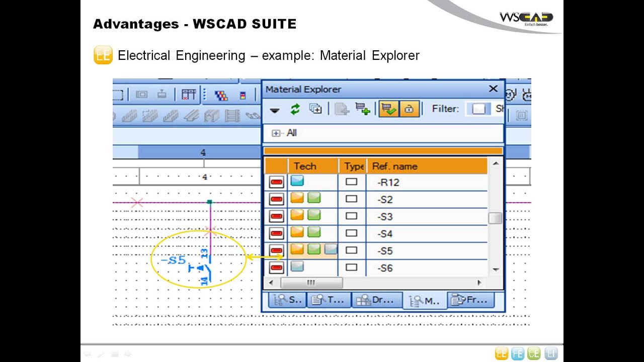This screenshot has width=644, height=362.
Task: Click the green Tech icon in the -S2 row
Action: click(x=314, y=198)
